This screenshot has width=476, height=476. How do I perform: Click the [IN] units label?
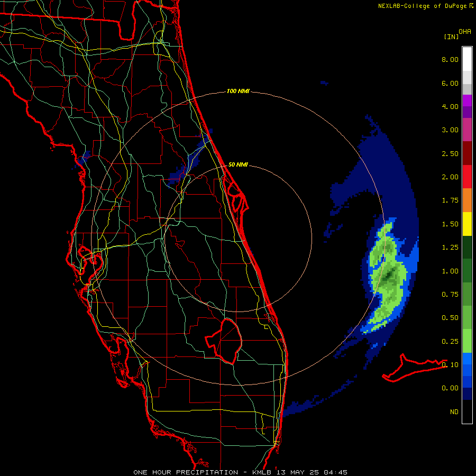click(451, 36)
